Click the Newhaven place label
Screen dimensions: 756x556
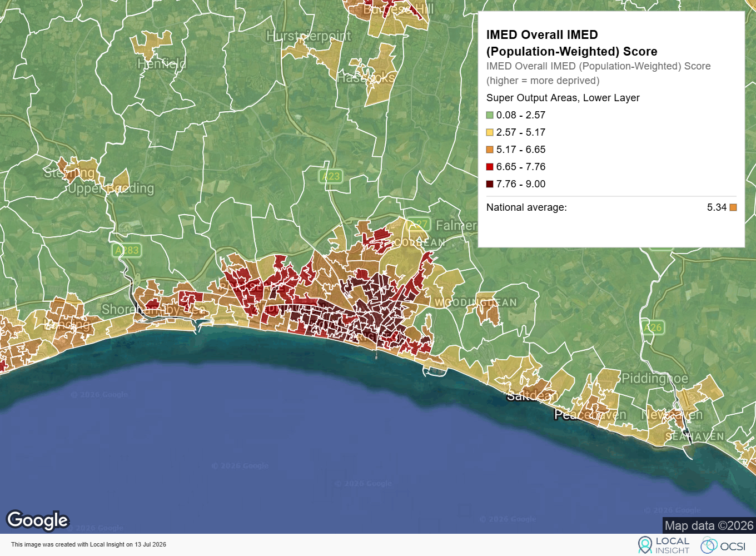672,415
